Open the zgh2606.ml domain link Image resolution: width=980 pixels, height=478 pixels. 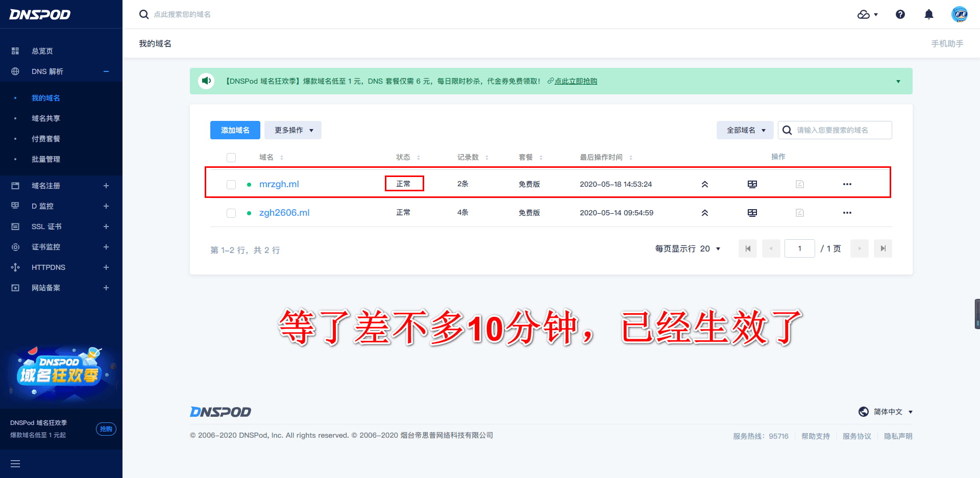tap(284, 213)
